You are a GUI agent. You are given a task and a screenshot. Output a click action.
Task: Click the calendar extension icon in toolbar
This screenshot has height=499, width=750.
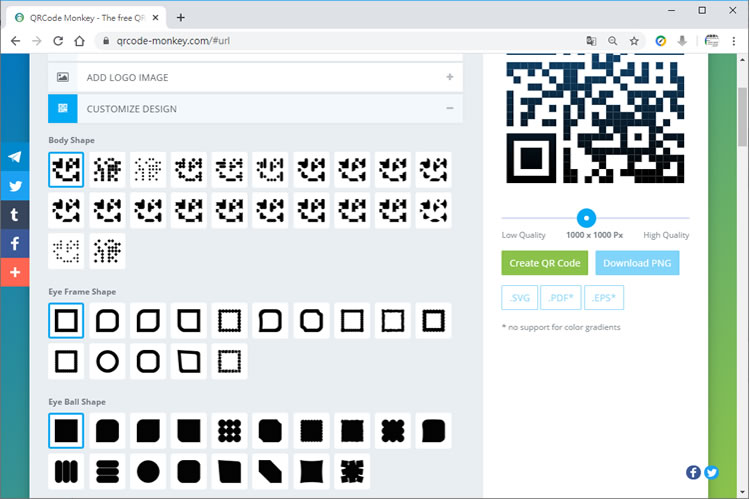(x=711, y=41)
